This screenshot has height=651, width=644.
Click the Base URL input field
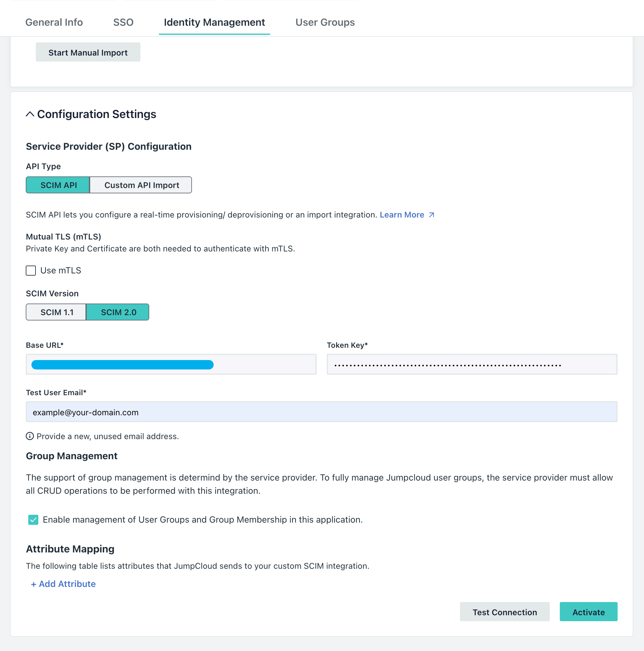[x=171, y=364]
